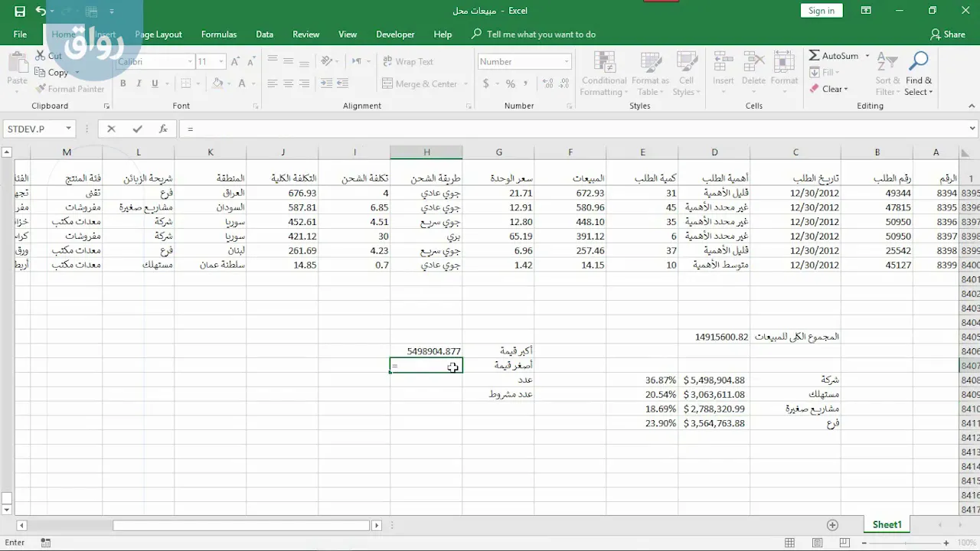Click the Format as Table icon
The height and width of the screenshot is (551, 980).
pyautogui.click(x=650, y=63)
